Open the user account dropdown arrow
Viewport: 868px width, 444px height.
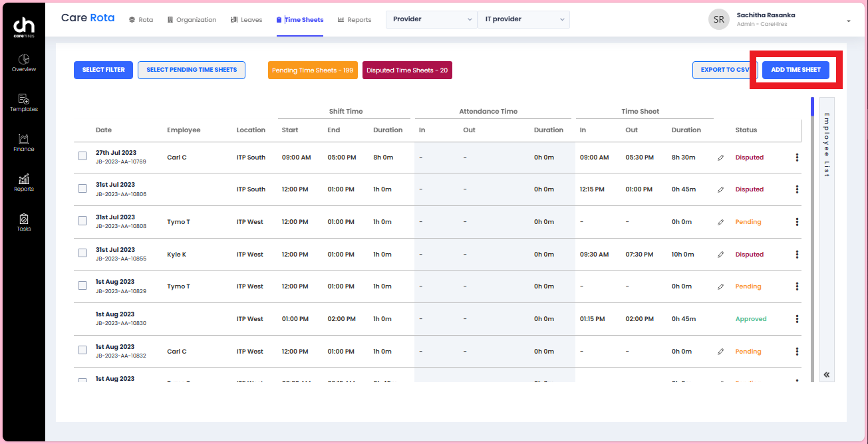point(849,21)
